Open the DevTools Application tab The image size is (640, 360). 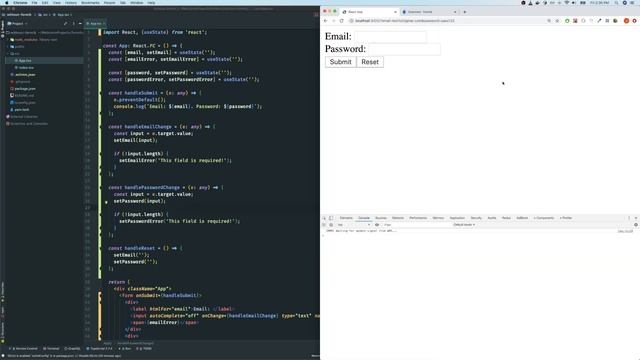pyautogui.click(x=457, y=218)
